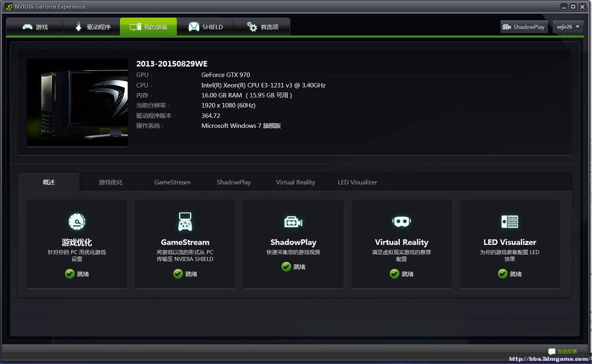This screenshot has height=364, width=592.
Task: Click the download arrow icon on 驱动程序 tab
Action: point(79,26)
